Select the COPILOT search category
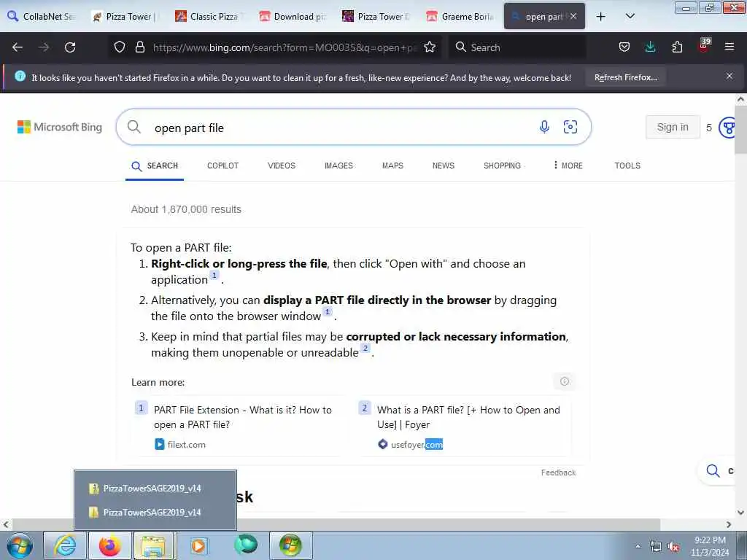The height and width of the screenshot is (560, 747). 222,166
